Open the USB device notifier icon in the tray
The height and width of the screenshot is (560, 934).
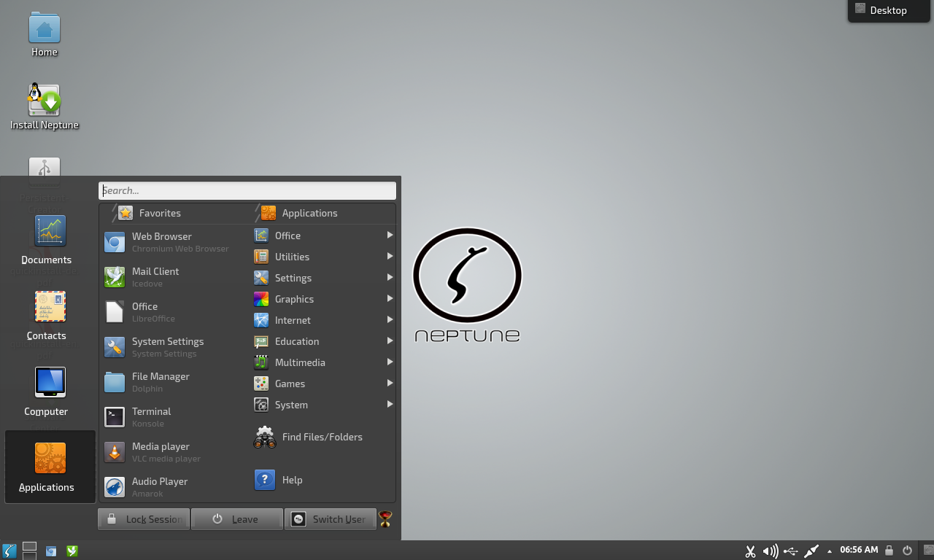[790, 551]
